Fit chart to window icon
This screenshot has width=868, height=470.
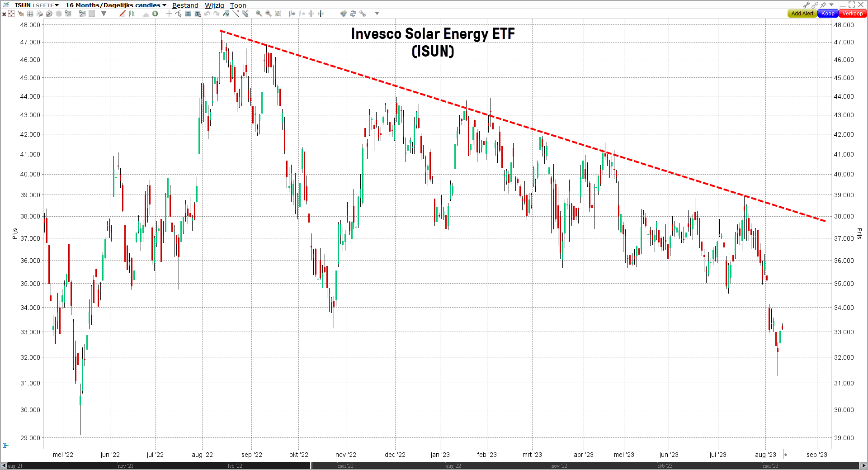278,14
